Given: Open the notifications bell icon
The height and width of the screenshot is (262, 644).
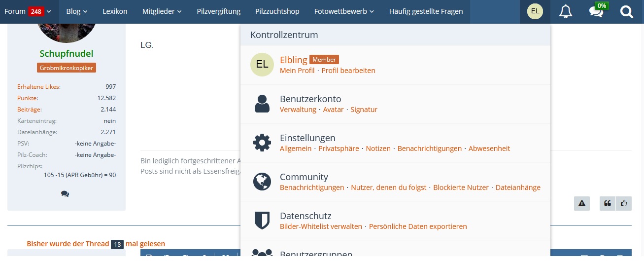Looking at the screenshot, I should [x=566, y=11].
